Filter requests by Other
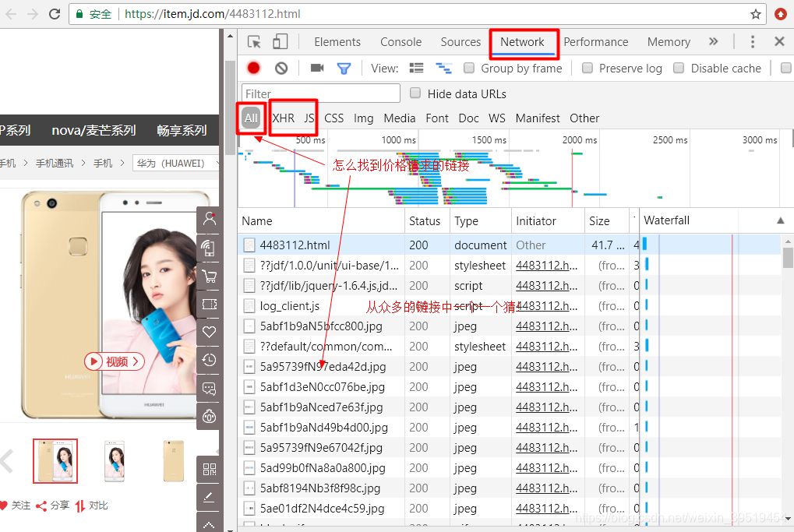 point(584,118)
